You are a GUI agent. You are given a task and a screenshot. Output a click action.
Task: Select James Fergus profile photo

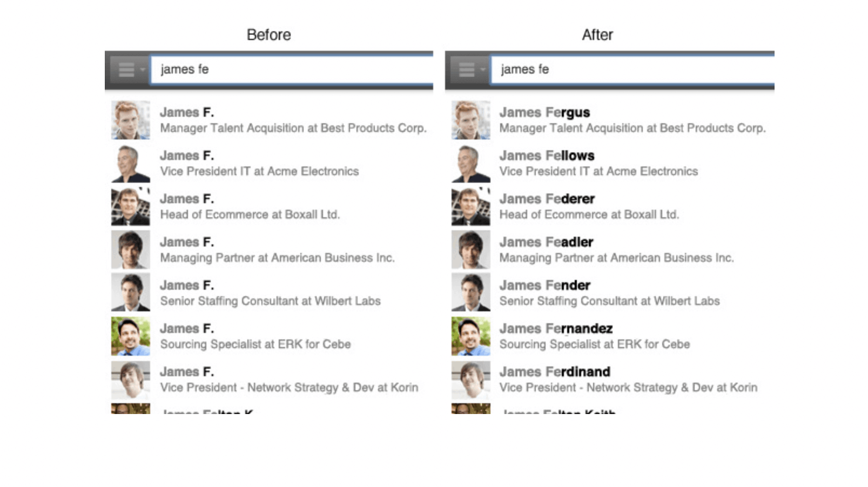click(471, 120)
